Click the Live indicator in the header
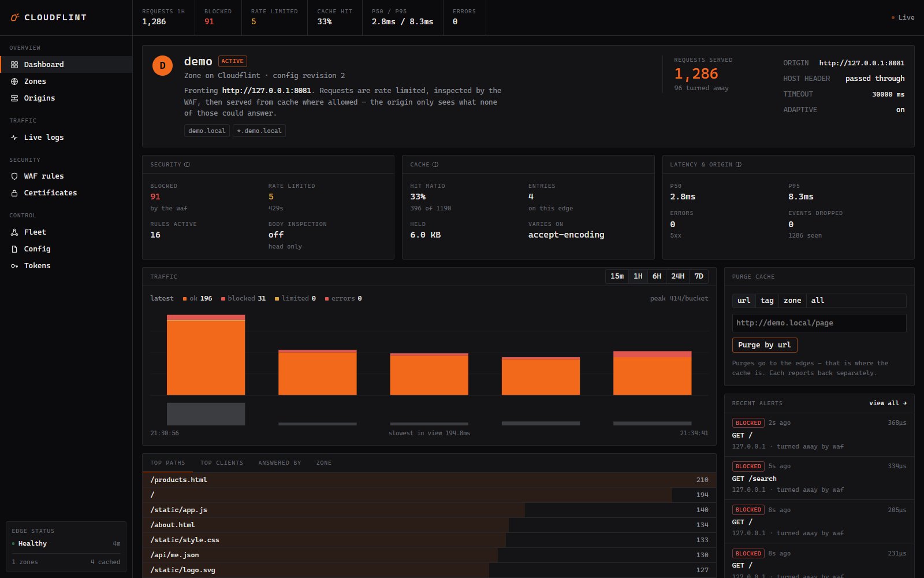924x578 pixels. 903,17
